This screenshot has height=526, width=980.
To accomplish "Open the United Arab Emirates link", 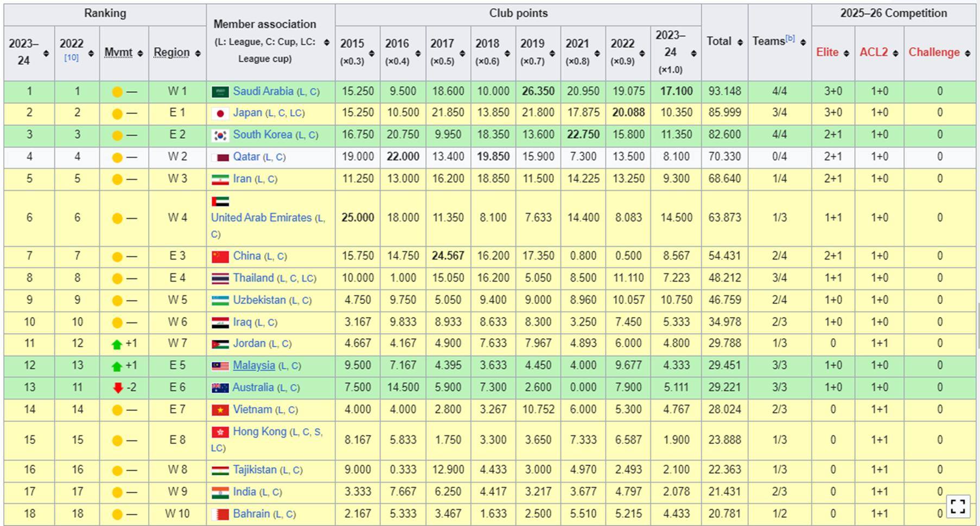I will [x=261, y=218].
